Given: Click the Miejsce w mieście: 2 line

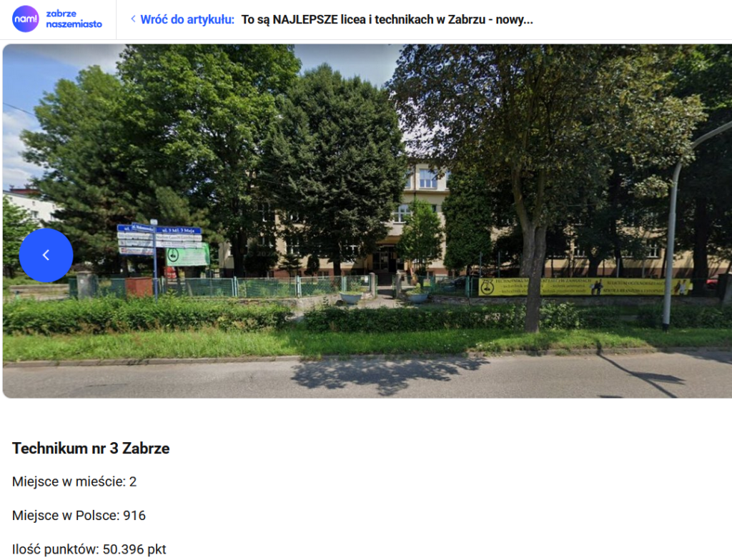Looking at the screenshot, I should pyautogui.click(x=74, y=481).
